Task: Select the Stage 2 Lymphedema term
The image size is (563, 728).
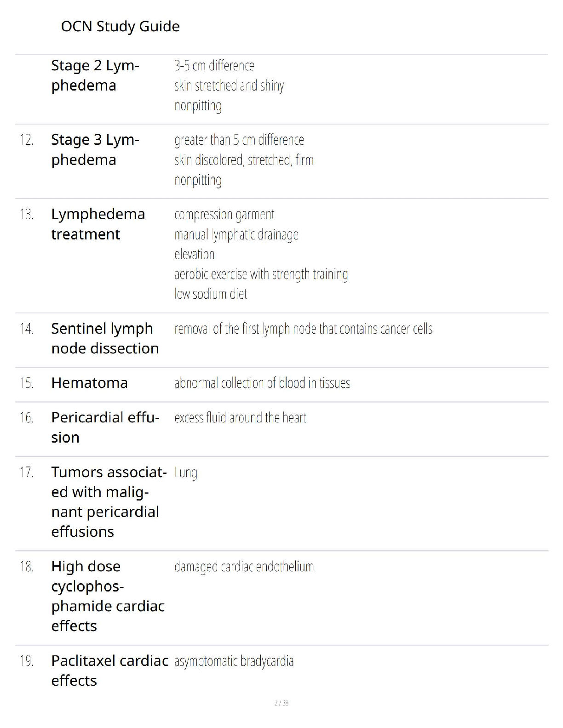Action: pos(95,75)
